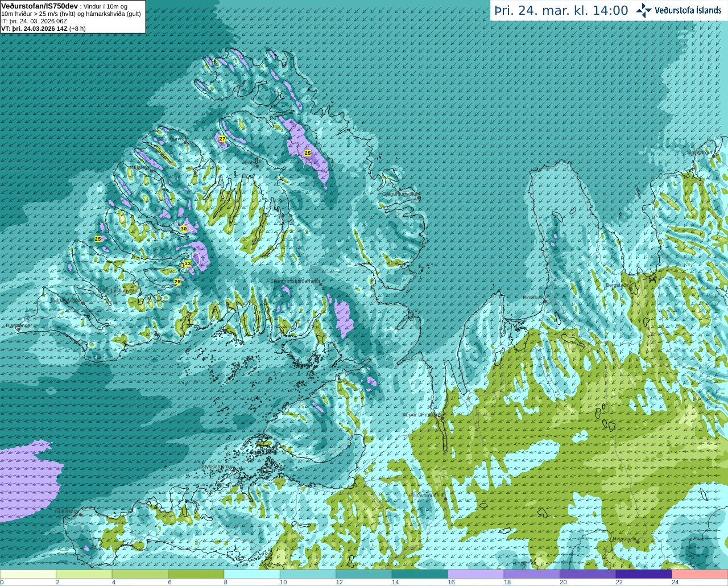Pick the pink 24+ legend swatch
Image resolution: width=728 pixels, height=586 pixels.
tap(700, 574)
